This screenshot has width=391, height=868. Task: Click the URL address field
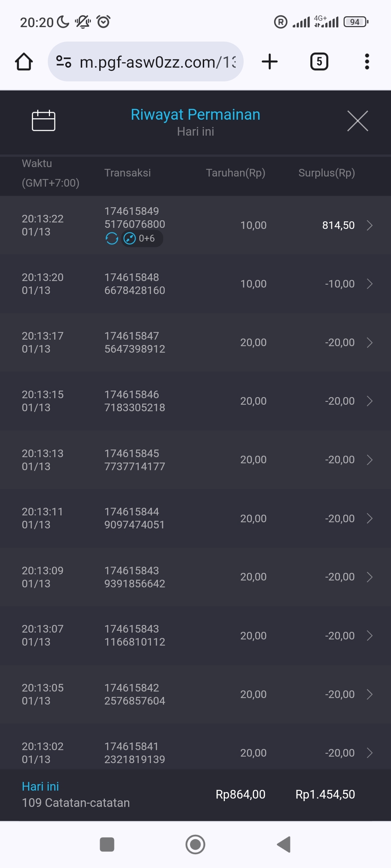click(x=157, y=62)
